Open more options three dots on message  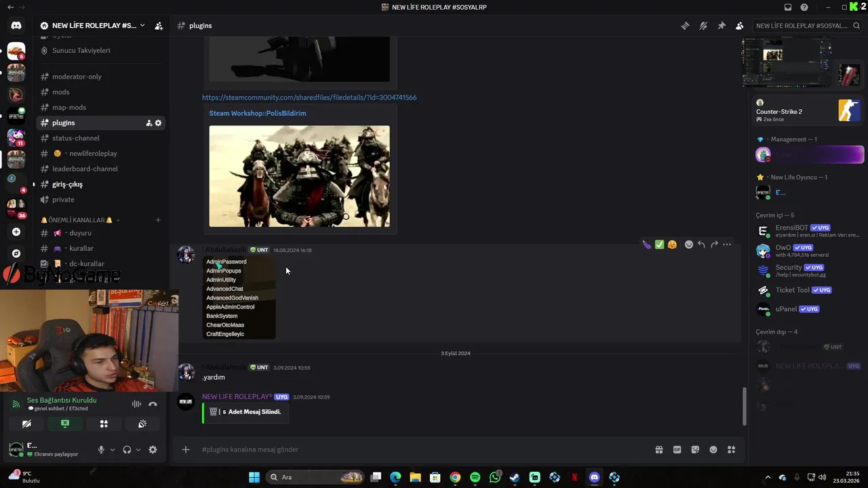click(727, 245)
